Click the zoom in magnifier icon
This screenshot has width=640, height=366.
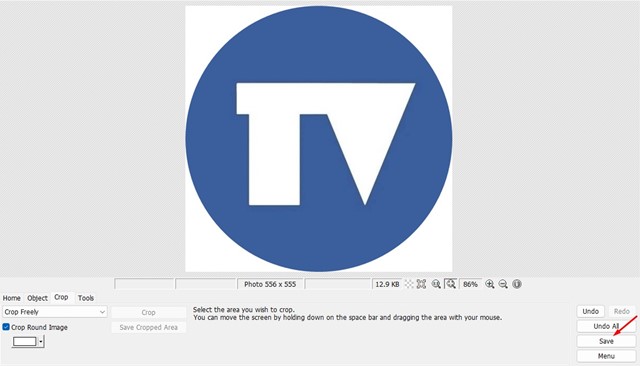click(490, 284)
